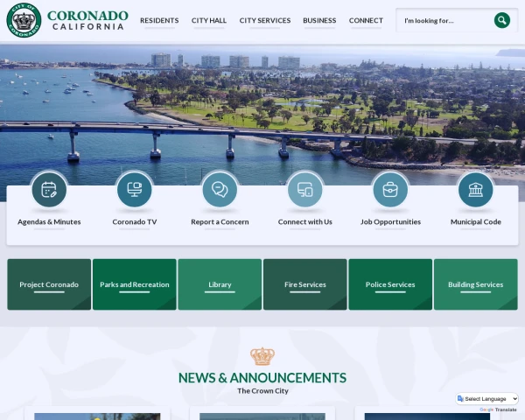Click the Google Translate logo icon

coord(461,399)
